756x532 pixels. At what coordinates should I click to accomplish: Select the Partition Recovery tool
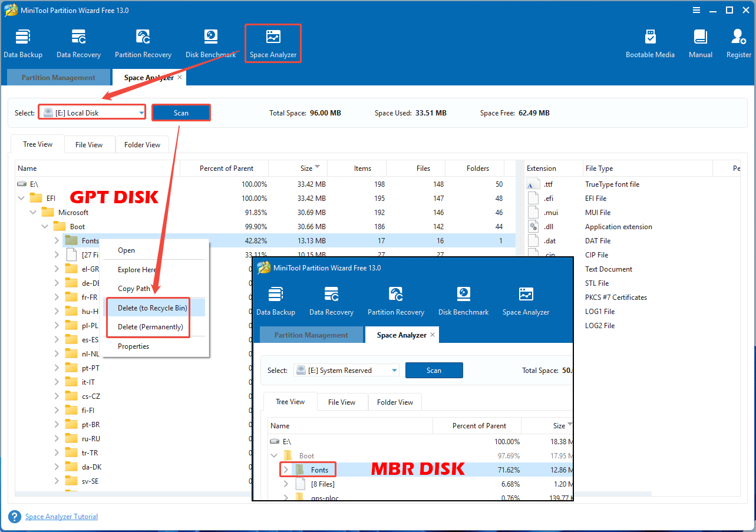click(x=143, y=42)
